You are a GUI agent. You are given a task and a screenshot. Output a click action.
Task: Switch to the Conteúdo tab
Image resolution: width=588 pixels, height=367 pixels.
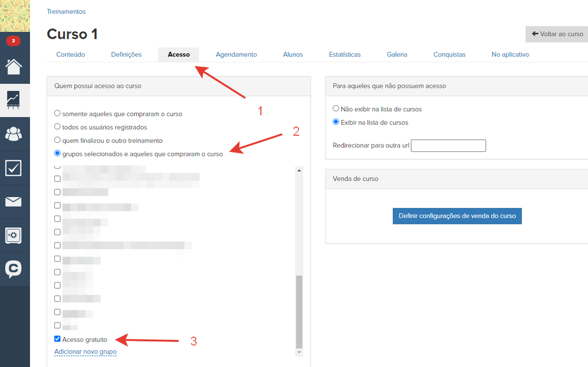click(x=71, y=54)
